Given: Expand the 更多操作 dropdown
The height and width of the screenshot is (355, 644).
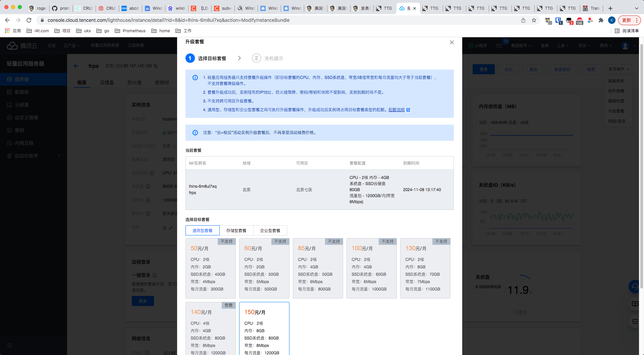Looking at the screenshot, I should [x=619, y=69].
